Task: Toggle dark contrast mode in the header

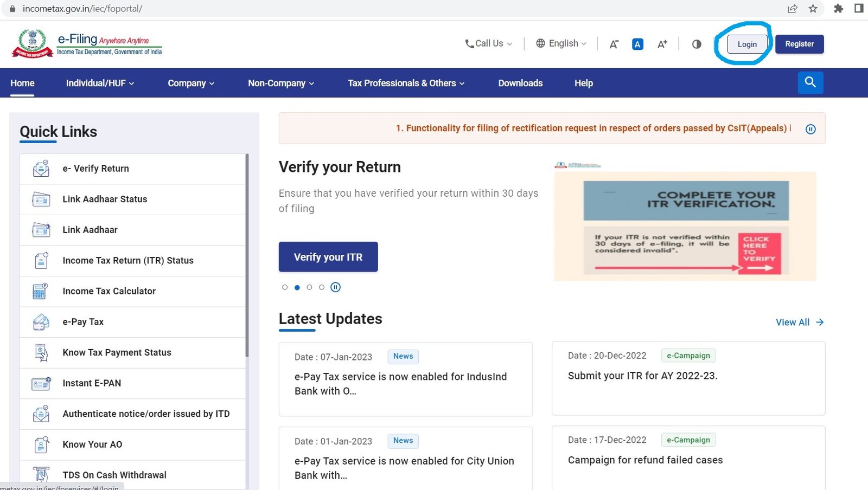Action: 697,44
